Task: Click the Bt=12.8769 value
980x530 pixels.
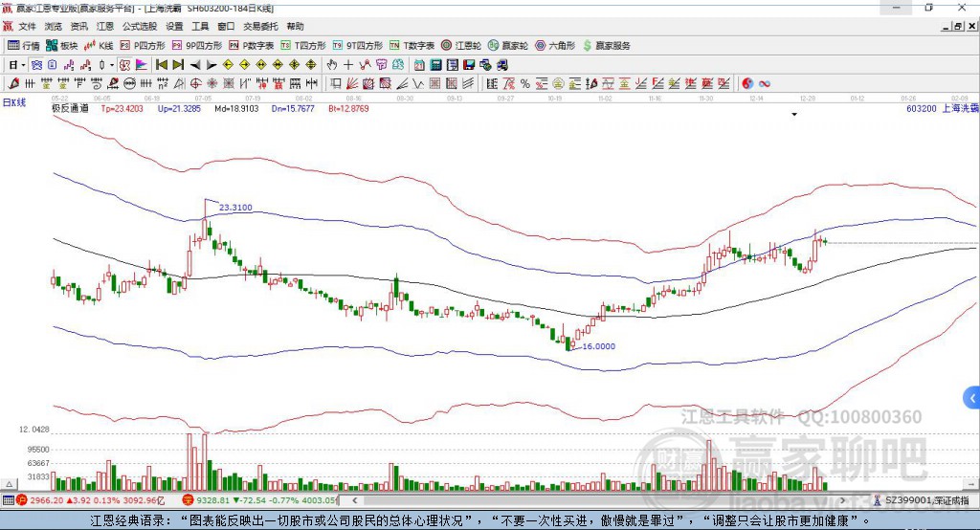Action: 348,108
